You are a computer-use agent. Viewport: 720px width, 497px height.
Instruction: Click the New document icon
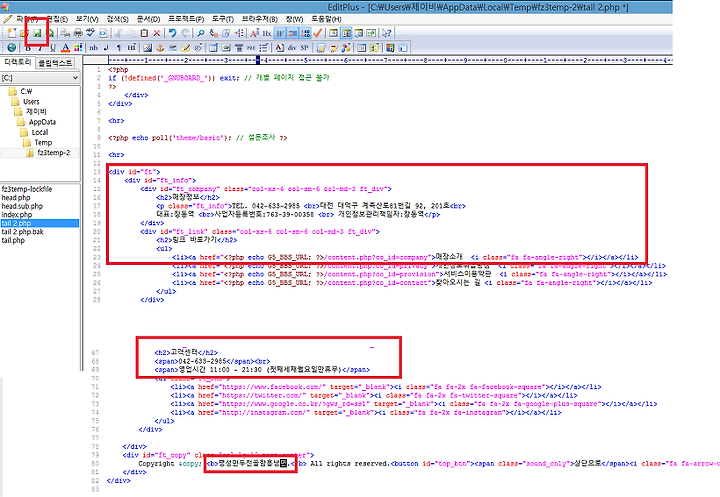11,33
